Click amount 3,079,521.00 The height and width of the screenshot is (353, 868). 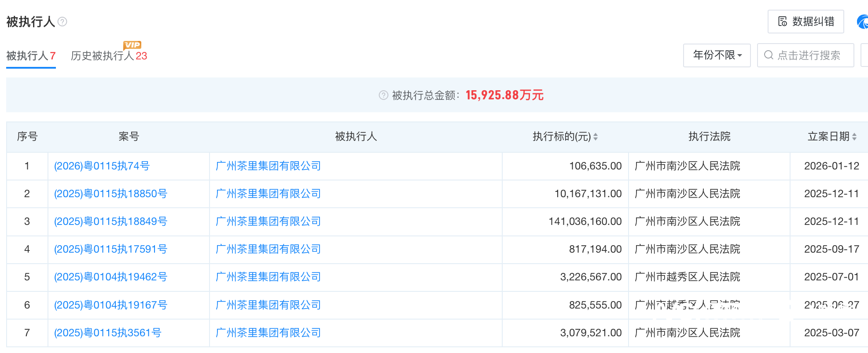tap(591, 333)
